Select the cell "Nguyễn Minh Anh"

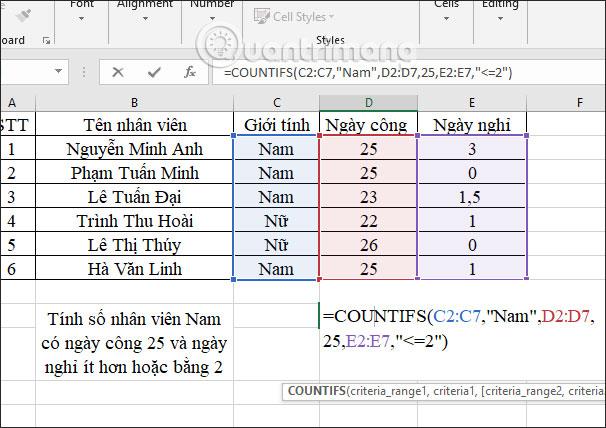coord(134,149)
